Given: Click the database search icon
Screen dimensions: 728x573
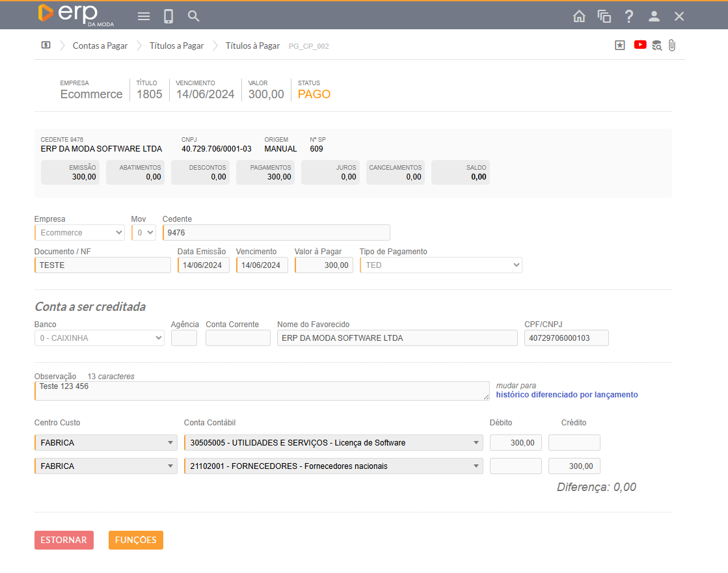Looking at the screenshot, I should 656,46.
